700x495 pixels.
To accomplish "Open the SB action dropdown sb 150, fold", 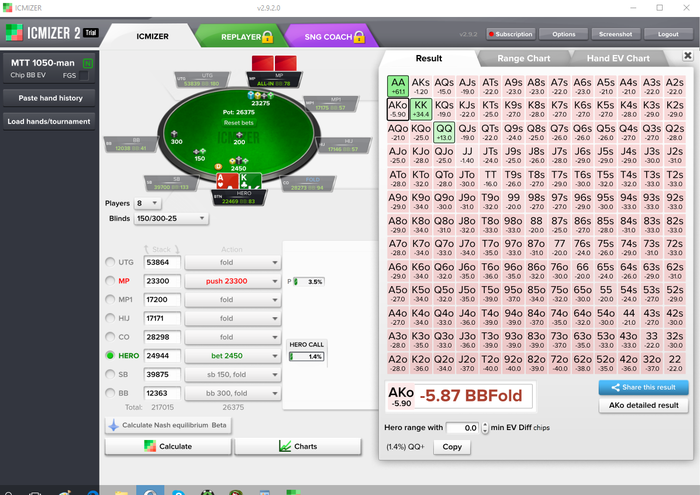I will point(233,374).
